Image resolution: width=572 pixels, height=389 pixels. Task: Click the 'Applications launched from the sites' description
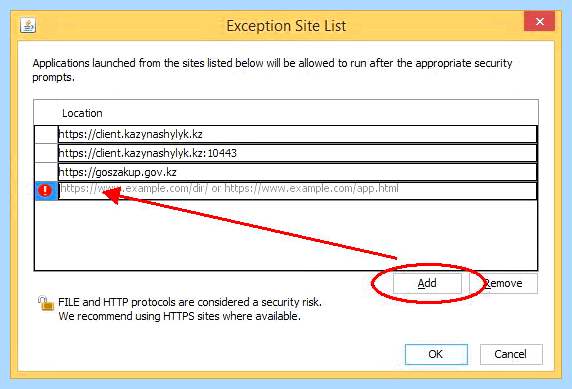[272, 70]
